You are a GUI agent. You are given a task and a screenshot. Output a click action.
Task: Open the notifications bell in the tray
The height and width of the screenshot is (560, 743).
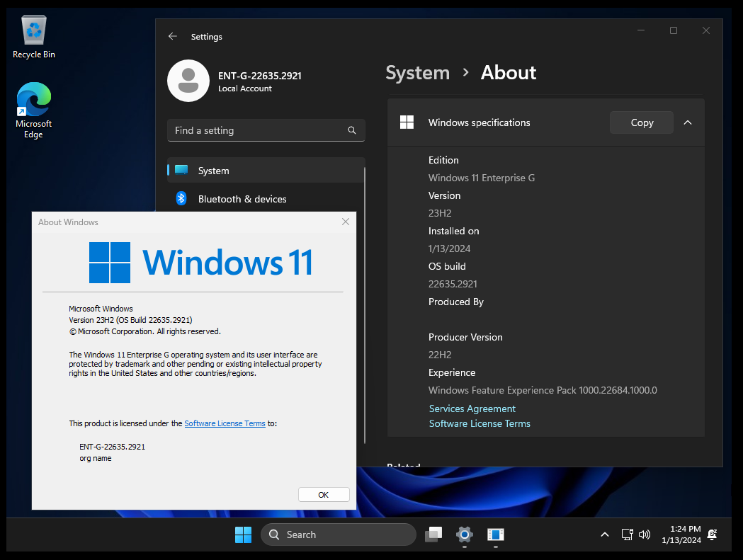click(x=712, y=535)
